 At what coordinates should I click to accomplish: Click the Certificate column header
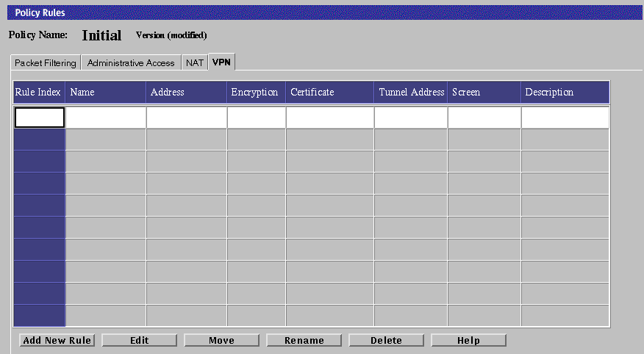[330, 93]
